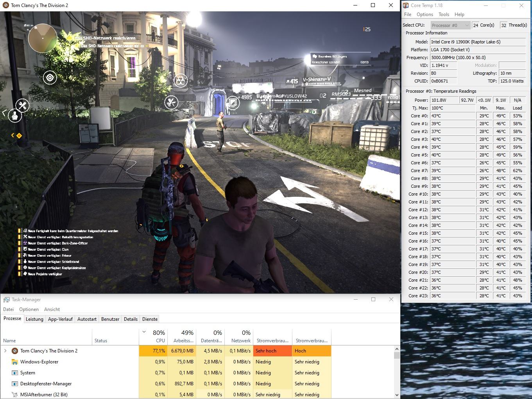Screen dimensions: 532x399
Task: Click the Sehr hoch power usage cell
Action: point(272,351)
